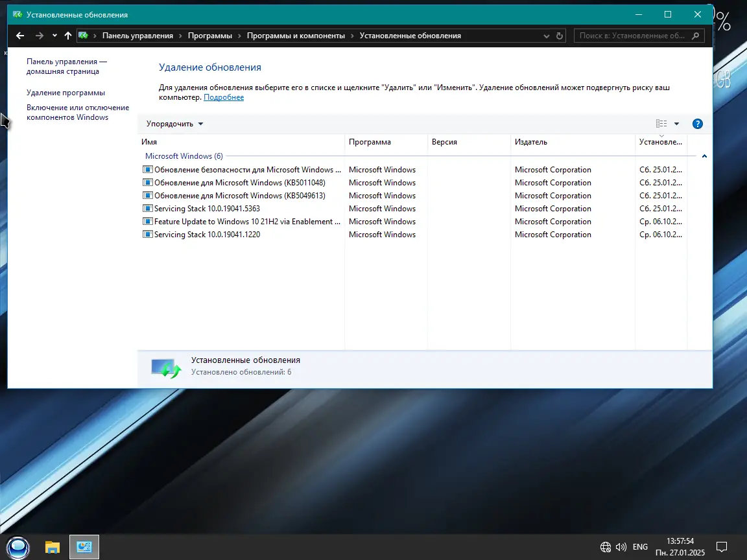Click the search magnifier icon
The height and width of the screenshot is (560, 747).
tap(696, 36)
